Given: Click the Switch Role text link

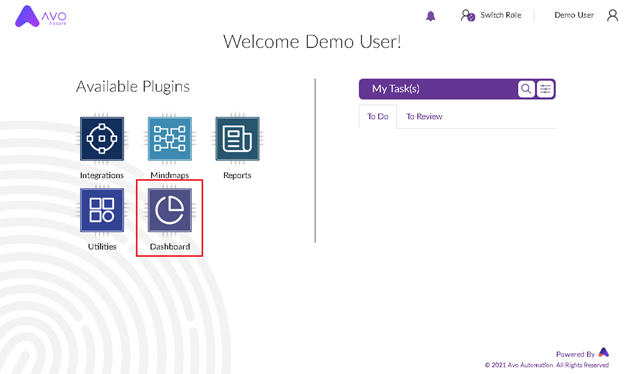Looking at the screenshot, I should pyautogui.click(x=501, y=15).
